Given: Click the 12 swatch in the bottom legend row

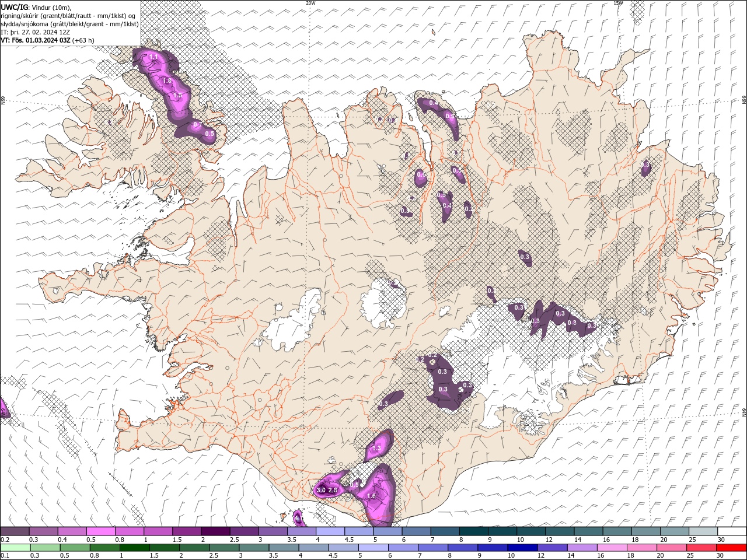Looking at the screenshot, I should 553,548.
